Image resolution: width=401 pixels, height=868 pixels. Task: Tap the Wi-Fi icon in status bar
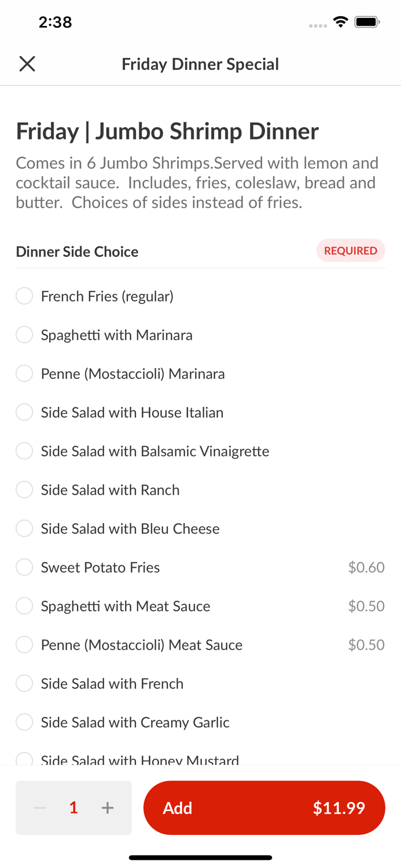pos(340,21)
